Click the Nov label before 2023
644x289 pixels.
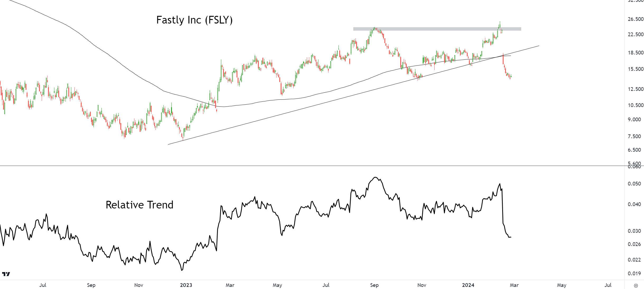click(x=139, y=285)
